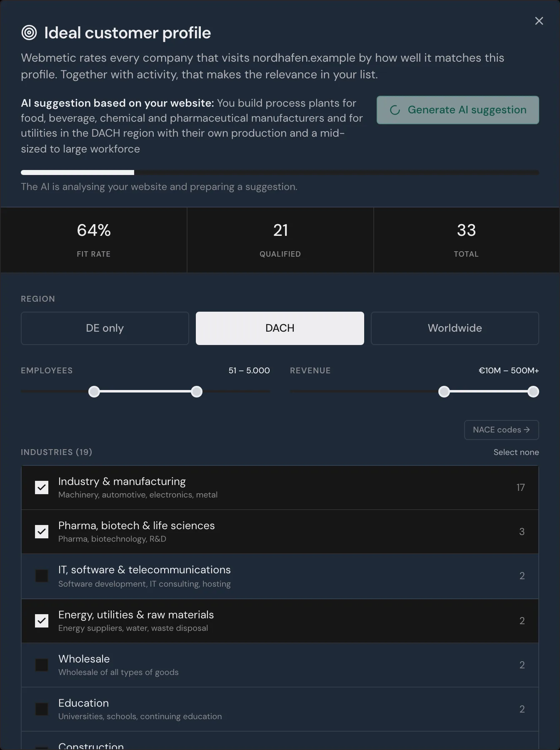Click Generate AI suggestion button
Screen dimensions: 560x750
458,110
